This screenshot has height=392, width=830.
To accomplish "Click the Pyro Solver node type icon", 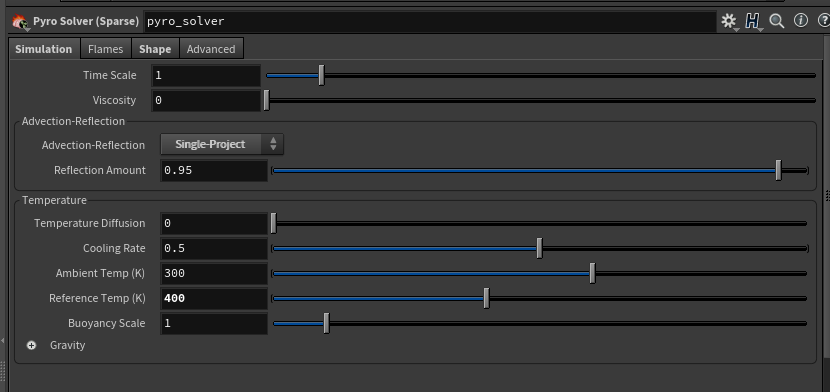I will (x=20, y=22).
